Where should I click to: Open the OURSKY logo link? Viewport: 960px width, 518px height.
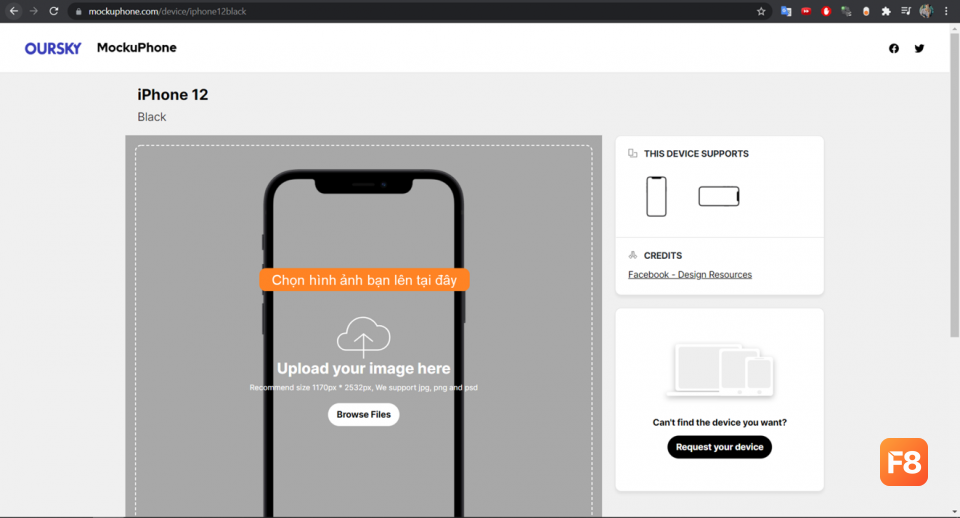coord(53,48)
